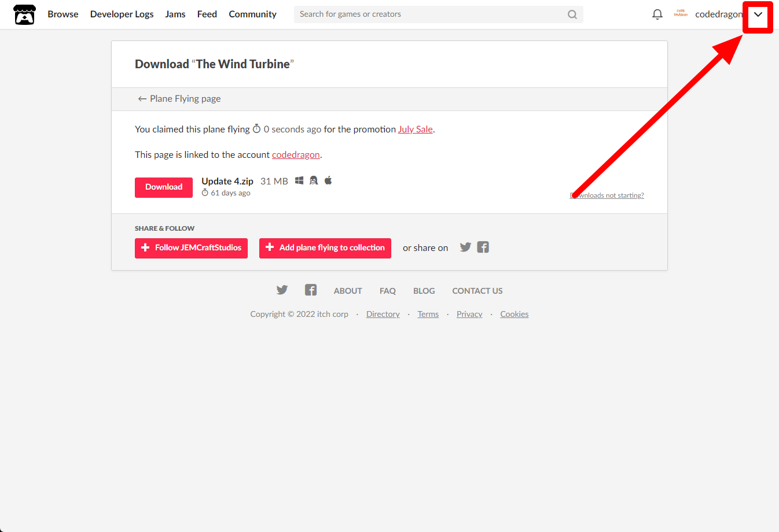This screenshot has width=779, height=532.
Task: Open the notifications bell
Action: tap(657, 14)
